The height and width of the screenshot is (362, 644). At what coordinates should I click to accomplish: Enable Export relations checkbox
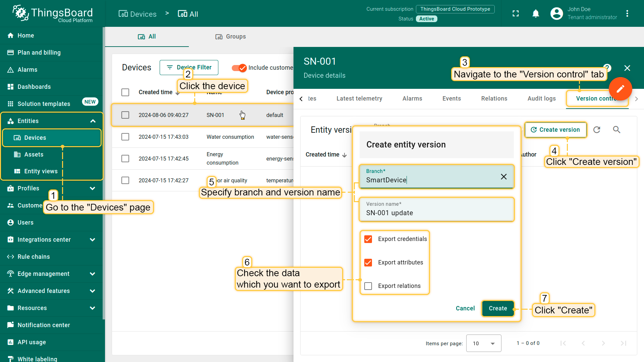click(x=368, y=286)
